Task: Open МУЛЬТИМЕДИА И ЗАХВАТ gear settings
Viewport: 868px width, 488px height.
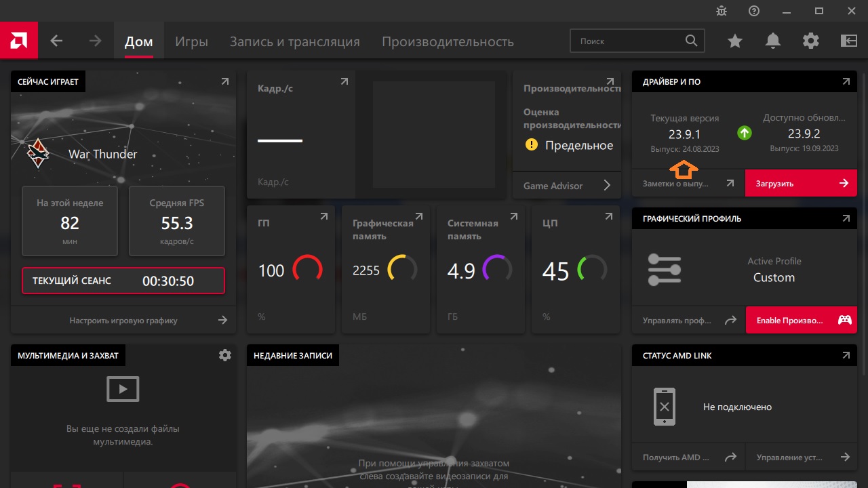Action: tap(225, 355)
